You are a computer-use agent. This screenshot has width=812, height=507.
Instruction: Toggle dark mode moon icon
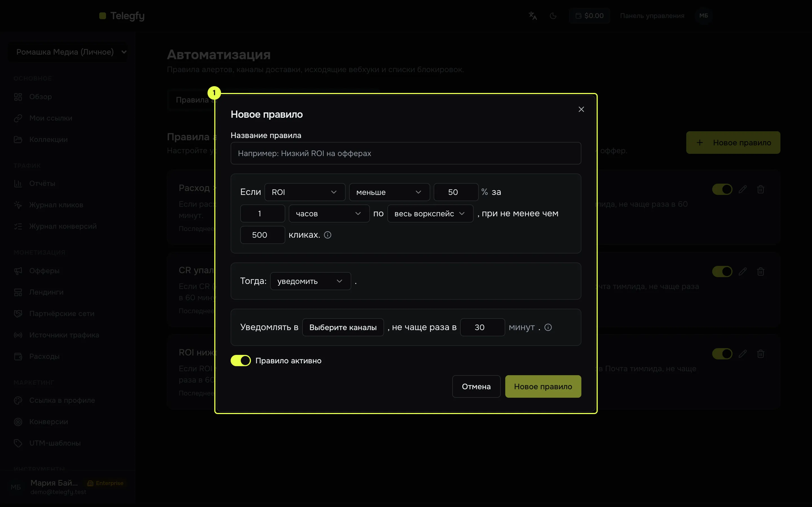(x=553, y=16)
